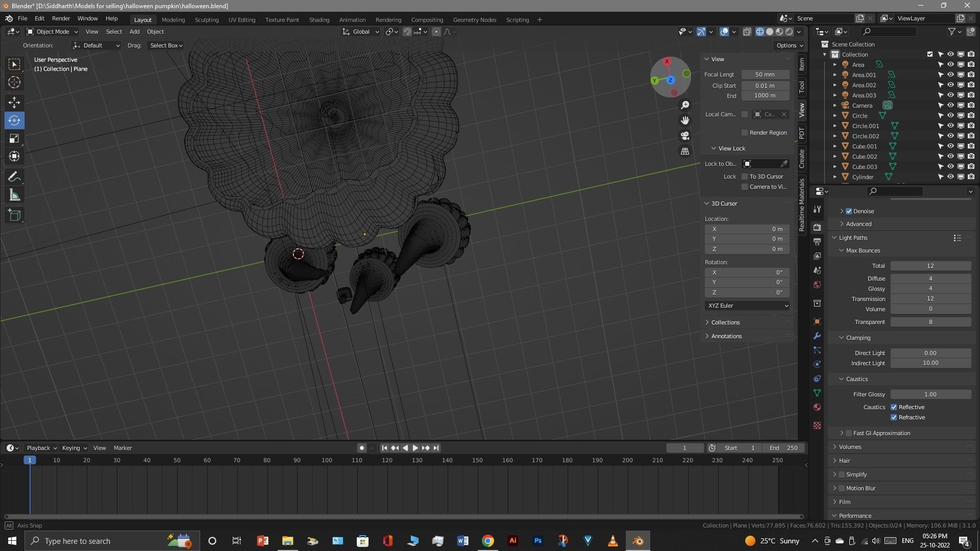
Task: Expand Circle.001 in the outliner
Action: point(835,126)
